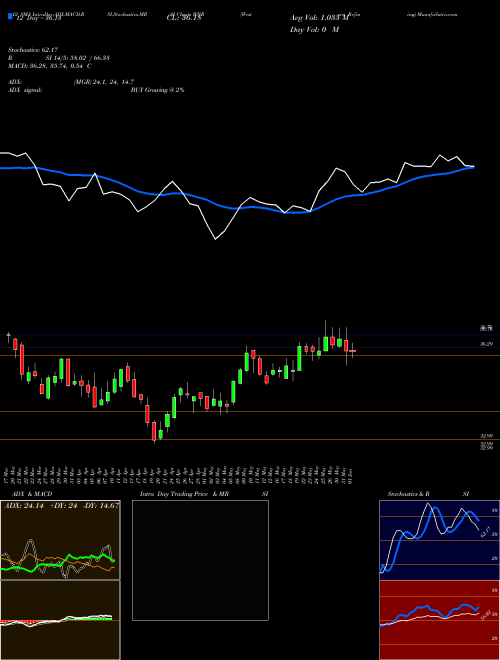Click the empty intraday trading price panel
Screen dimensions: 500x660
pyautogui.click(x=200, y=560)
